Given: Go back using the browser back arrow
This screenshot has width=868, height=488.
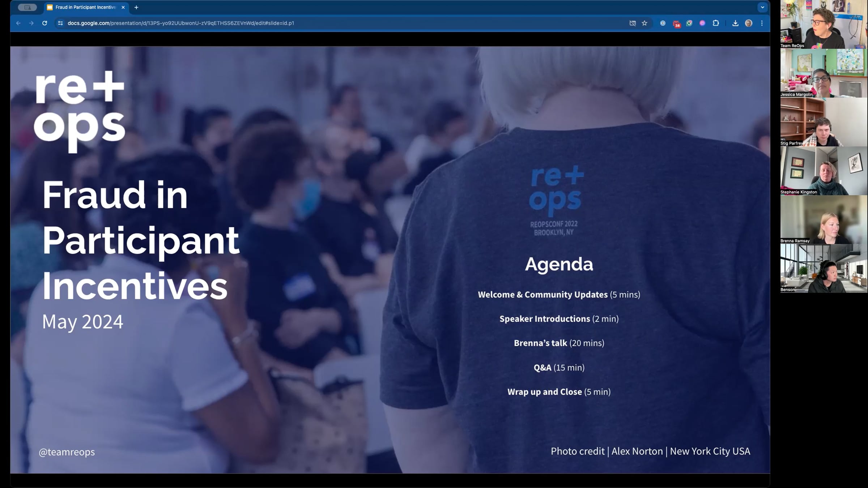Looking at the screenshot, I should 18,23.
